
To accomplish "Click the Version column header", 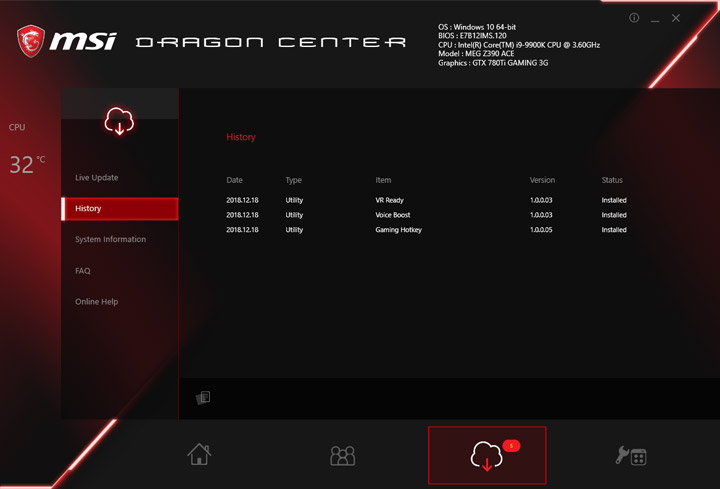I will pos(542,180).
